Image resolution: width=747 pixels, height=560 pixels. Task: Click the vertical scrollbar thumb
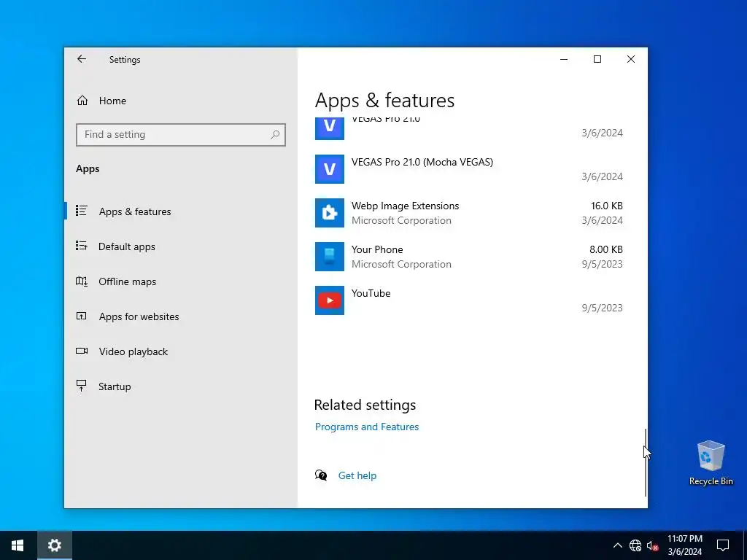pos(646,462)
